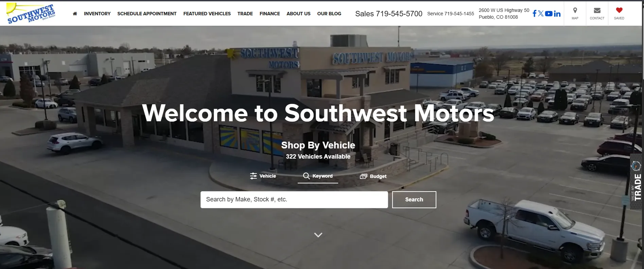Open Saved vehicles heart icon
The image size is (644, 269).
[619, 10]
